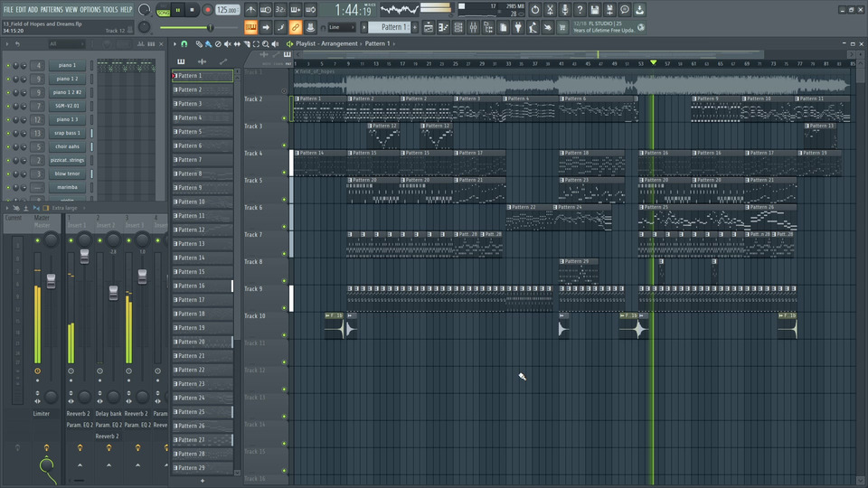Screen dimensions: 868x488
Task: Open the shopping cart content library icon
Action: click(x=562, y=28)
